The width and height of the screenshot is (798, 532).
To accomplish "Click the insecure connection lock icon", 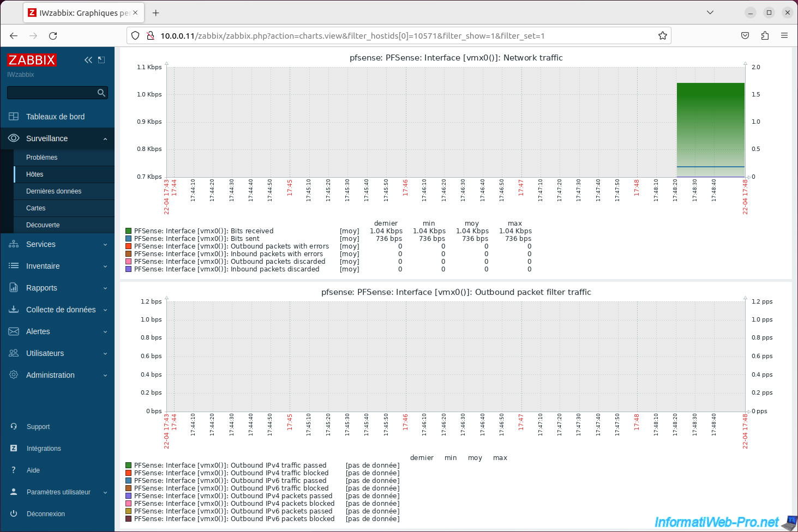I will click(x=151, y=36).
